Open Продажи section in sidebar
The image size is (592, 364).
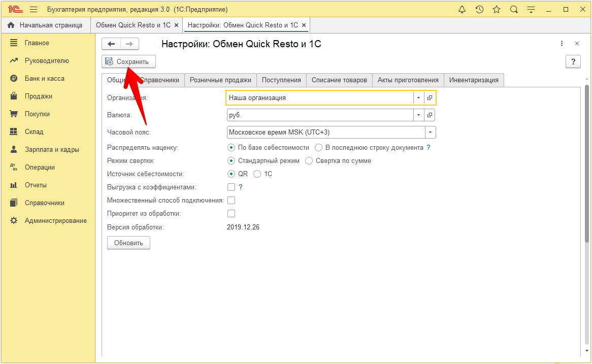tap(39, 96)
